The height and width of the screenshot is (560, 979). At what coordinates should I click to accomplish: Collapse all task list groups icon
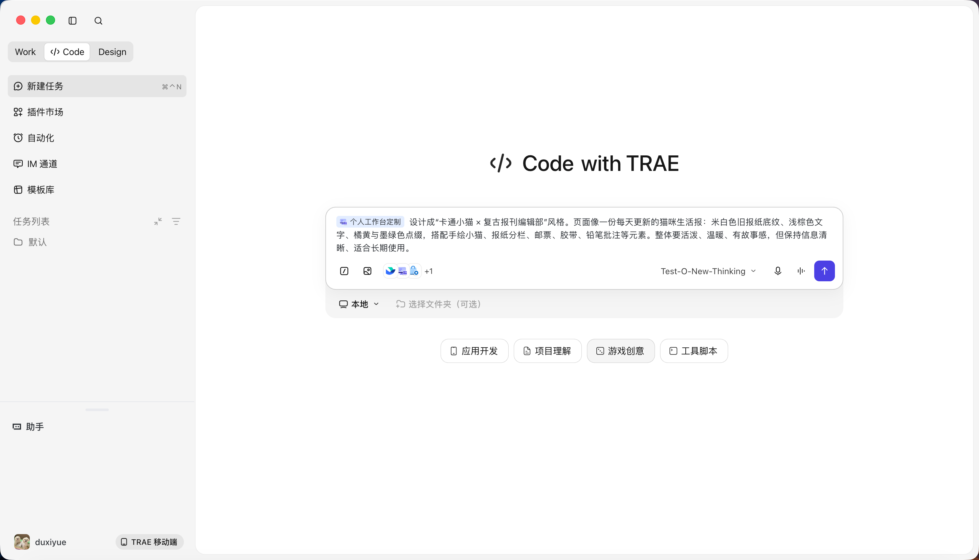click(x=158, y=221)
